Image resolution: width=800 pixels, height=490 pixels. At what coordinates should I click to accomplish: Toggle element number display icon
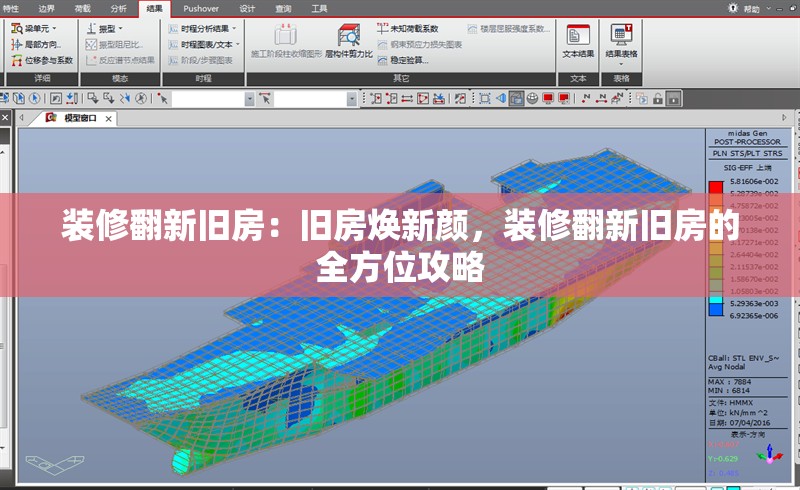[x=601, y=98]
